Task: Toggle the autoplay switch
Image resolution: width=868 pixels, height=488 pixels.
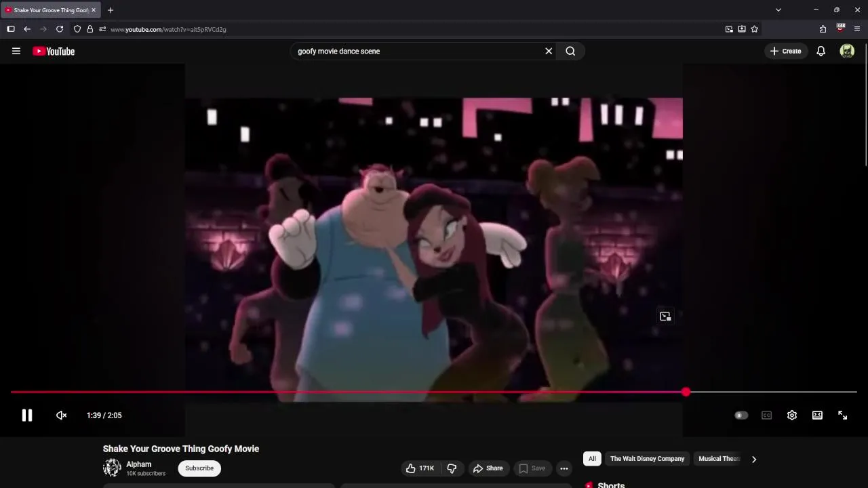Action: [741, 415]
